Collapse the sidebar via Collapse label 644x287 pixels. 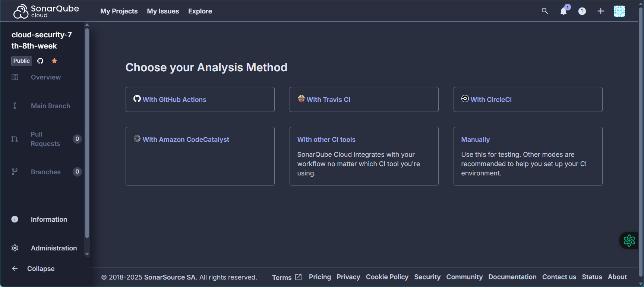coord(41,269)
